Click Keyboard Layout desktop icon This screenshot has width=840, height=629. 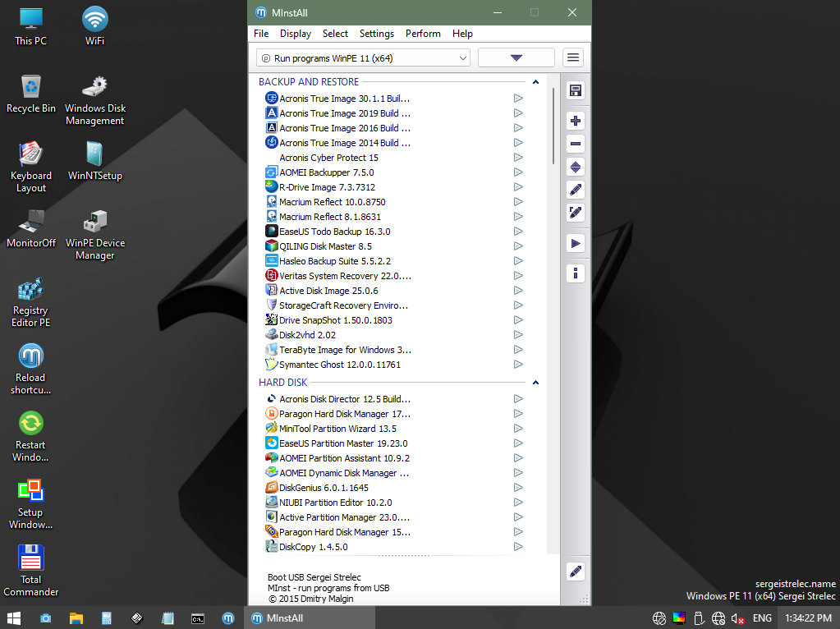click(30, 168)
